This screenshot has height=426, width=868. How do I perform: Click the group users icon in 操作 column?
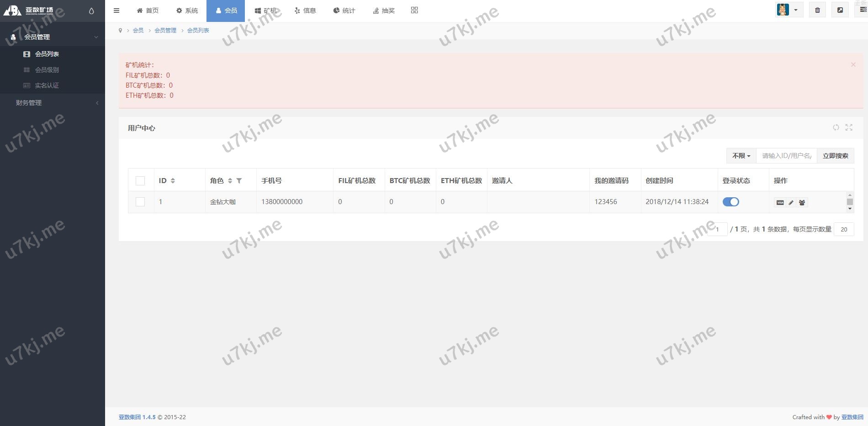pos(802,202)
